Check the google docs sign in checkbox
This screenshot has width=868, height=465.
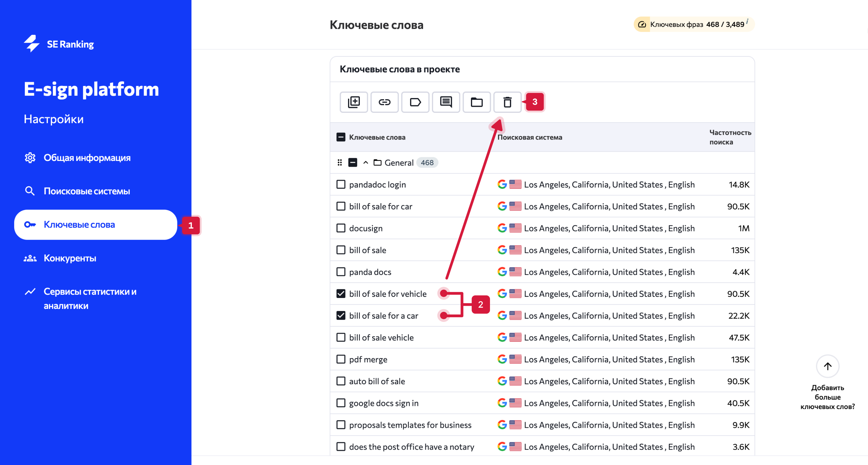(341, 403)
